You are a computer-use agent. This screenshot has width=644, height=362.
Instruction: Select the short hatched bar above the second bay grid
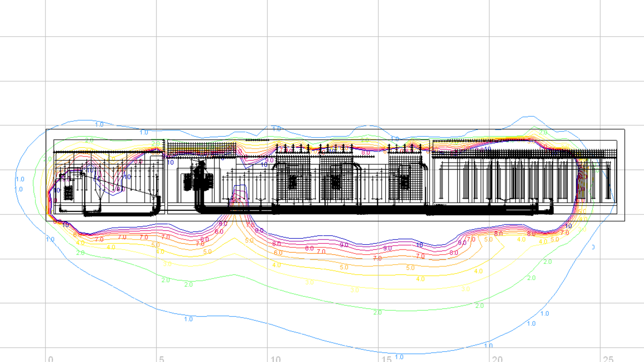(x=257, y=140)
